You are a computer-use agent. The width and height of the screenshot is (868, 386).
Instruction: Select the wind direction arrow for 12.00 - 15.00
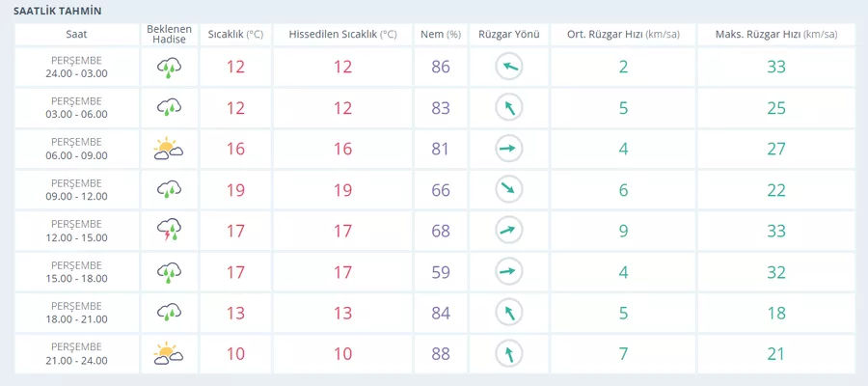tap(508, 231)
